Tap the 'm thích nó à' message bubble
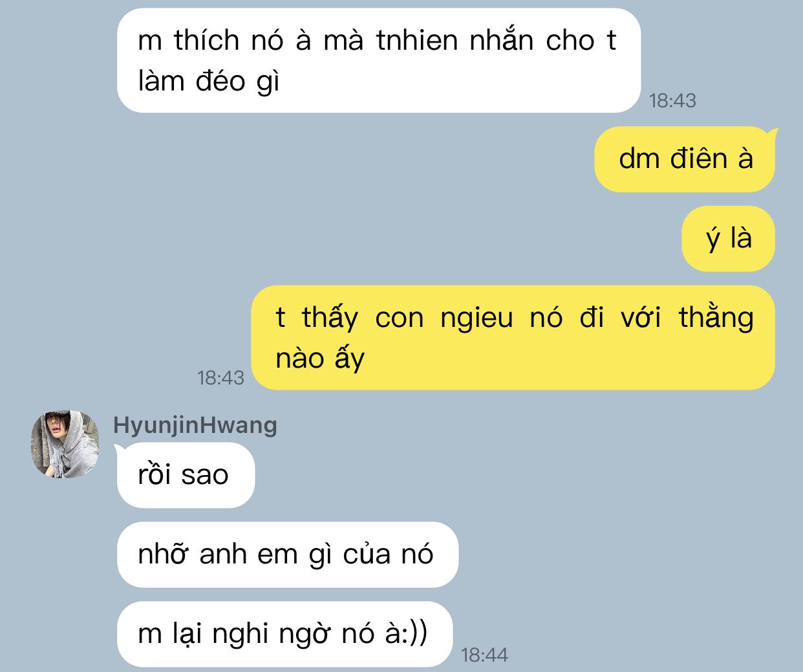Image resolution: width=803 pixels, height=672 pixels. click(378, 61)
